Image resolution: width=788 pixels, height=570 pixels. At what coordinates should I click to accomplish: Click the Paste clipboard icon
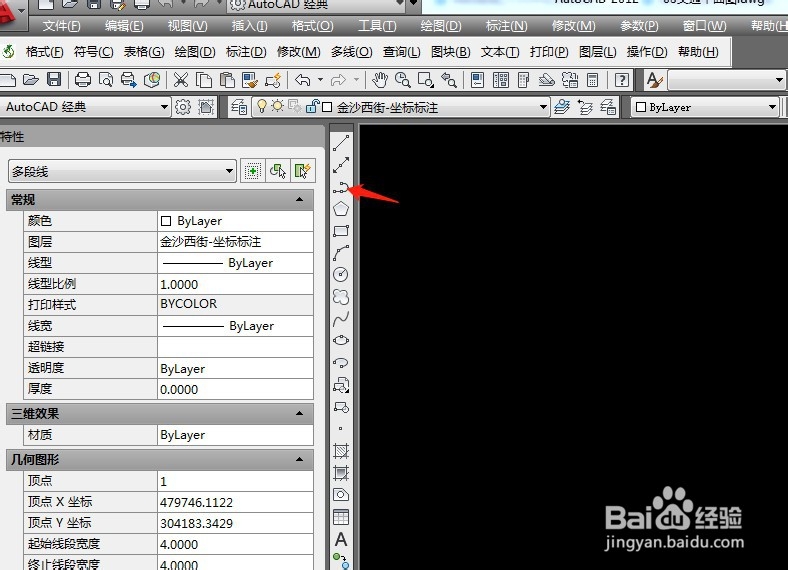pos(227,80)
